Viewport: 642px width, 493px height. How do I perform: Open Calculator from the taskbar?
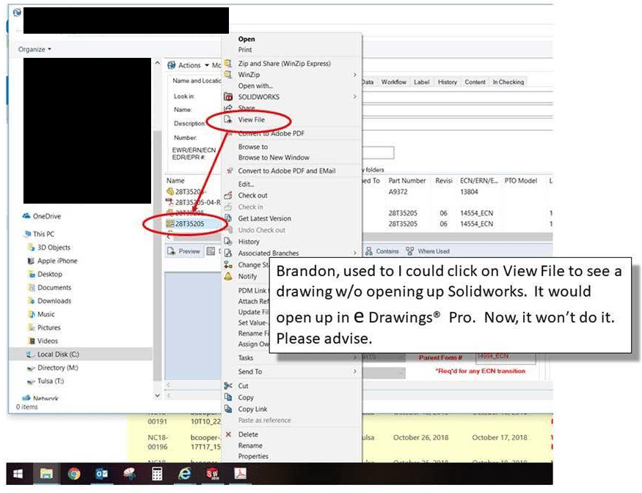tap(157, 474)
